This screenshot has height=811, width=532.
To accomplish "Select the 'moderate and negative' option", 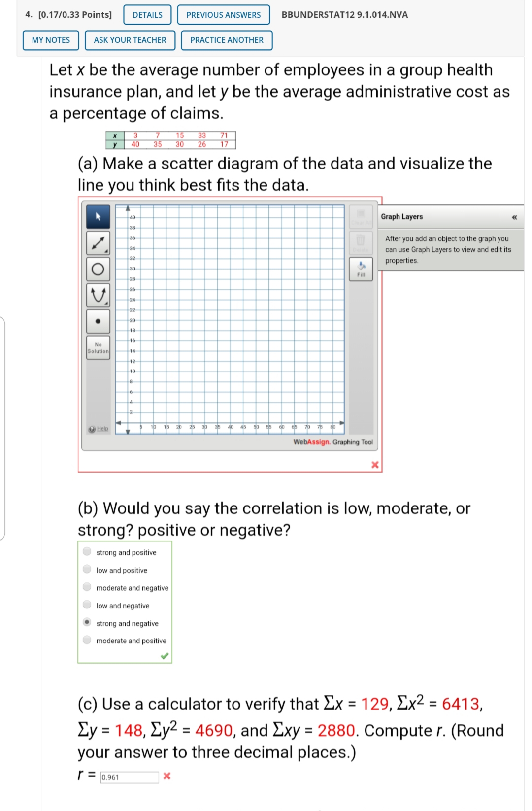I will (x=87, y=588).
